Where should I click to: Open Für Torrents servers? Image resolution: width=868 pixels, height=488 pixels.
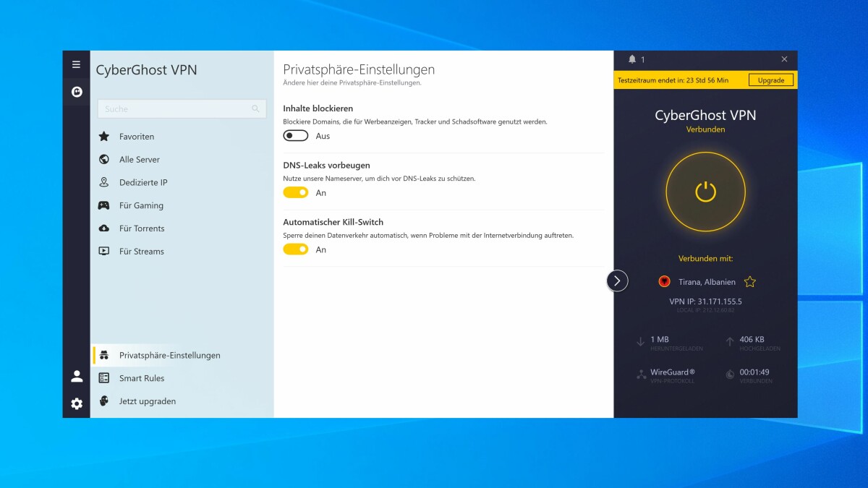(x=182, y=228)
